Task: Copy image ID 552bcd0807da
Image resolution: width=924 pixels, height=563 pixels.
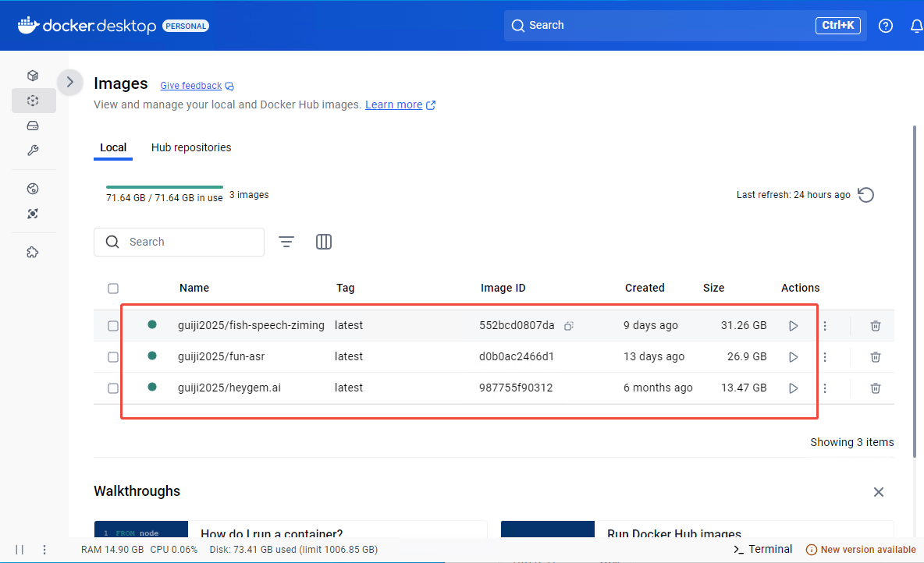Action: pos(570,326)
